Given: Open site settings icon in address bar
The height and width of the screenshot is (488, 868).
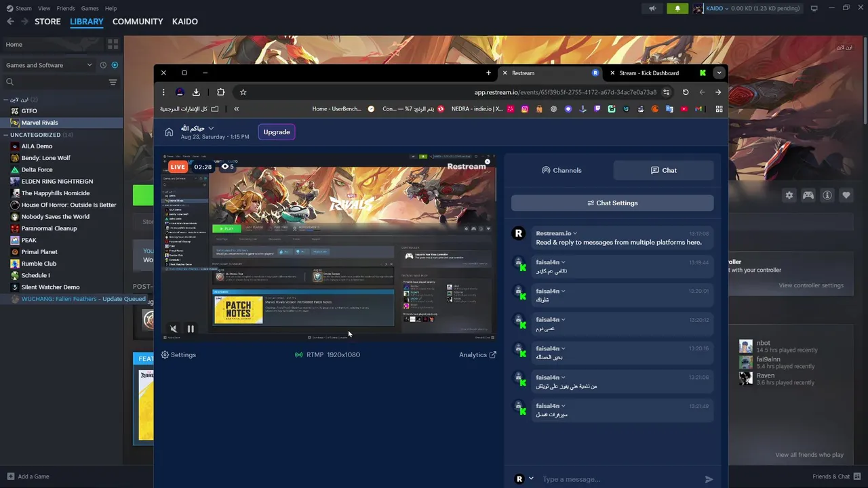Looking at the screenshot, I should point(667,92).
